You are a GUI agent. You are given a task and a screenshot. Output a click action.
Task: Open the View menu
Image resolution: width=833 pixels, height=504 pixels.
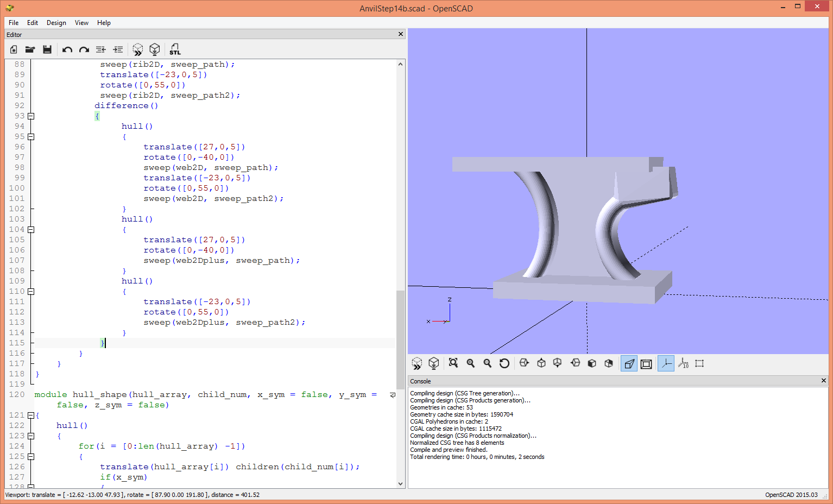pyautogui.click(x=81, y=23)
